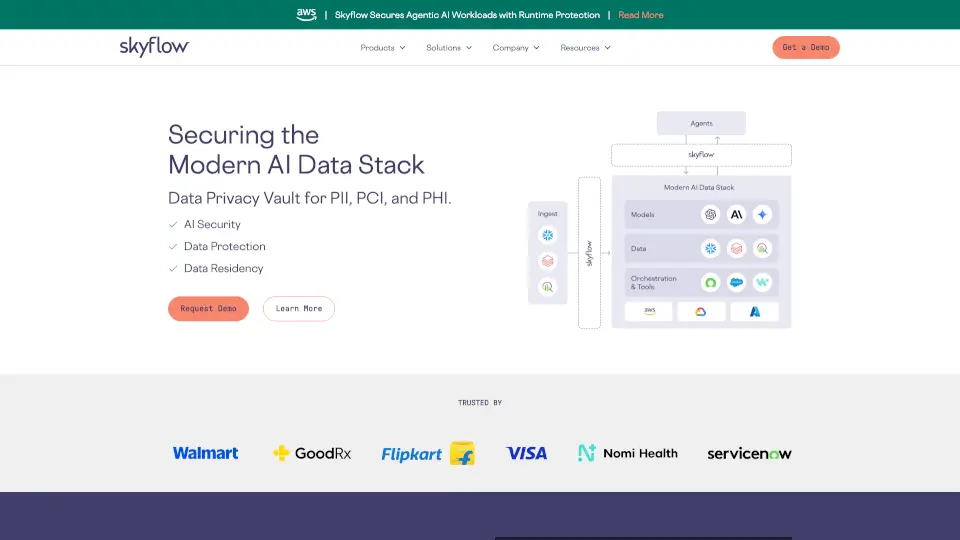The height and width of the screenshot is (540, 960).
Task: Follow the Read More link in the banner
Action: point(641,15)
